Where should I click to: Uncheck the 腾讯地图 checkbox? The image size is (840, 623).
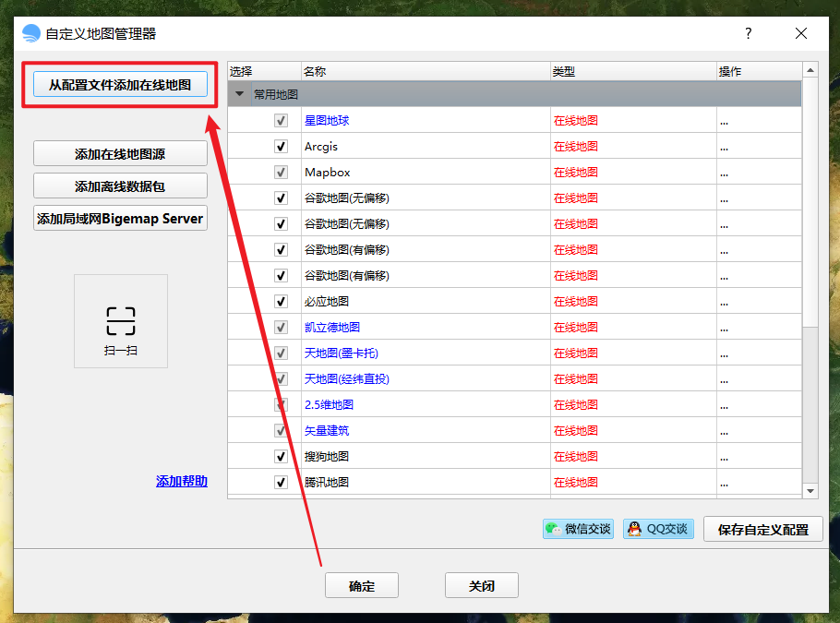(281, 482)
